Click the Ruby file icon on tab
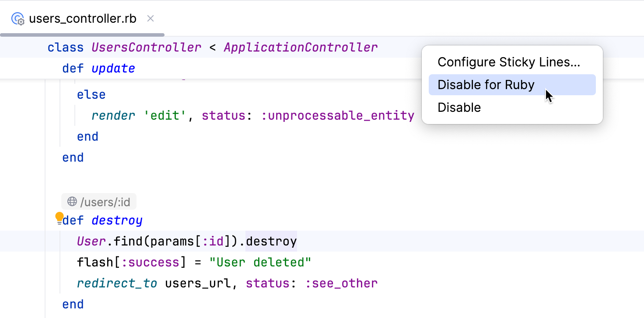This screenshot has height=318, width=644. (18, 19)
